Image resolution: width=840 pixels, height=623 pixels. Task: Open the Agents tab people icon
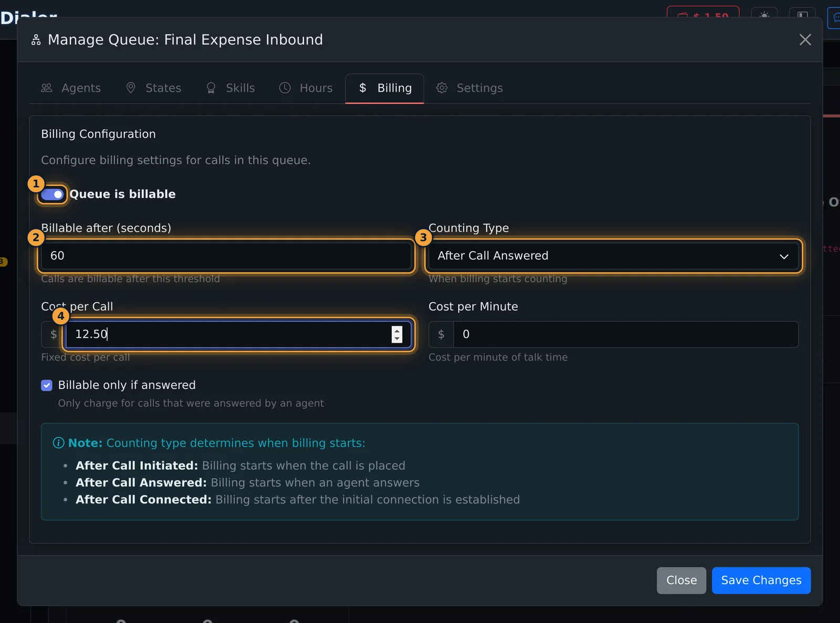click(47, 88)
